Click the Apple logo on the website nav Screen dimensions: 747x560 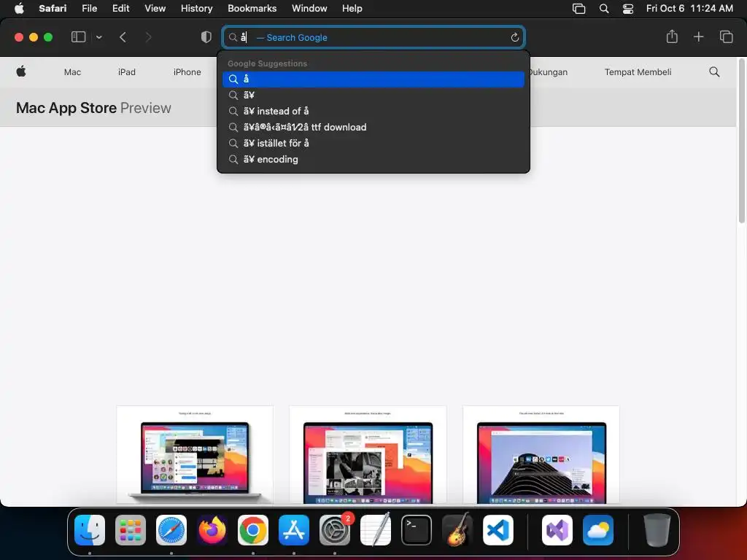[x=21, y=72]
